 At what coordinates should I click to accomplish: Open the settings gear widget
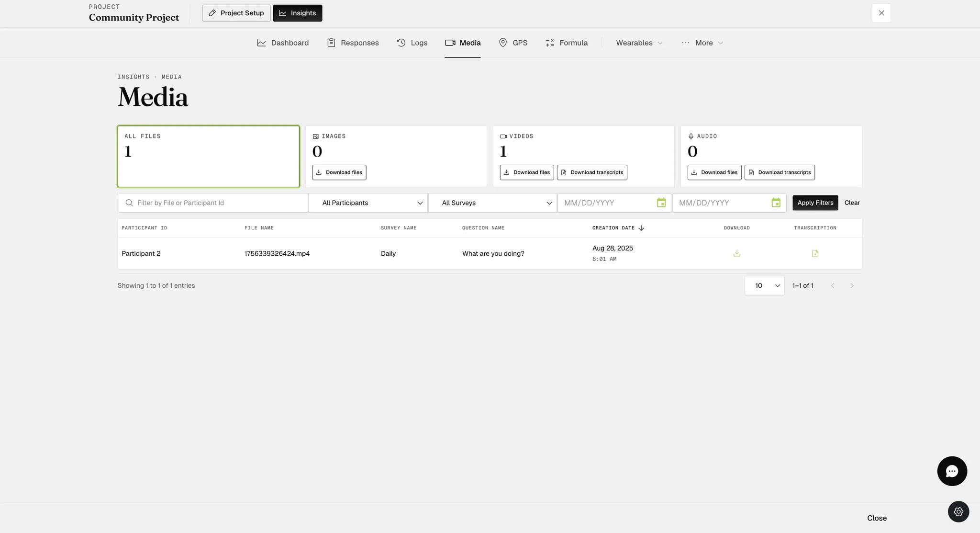958,511
